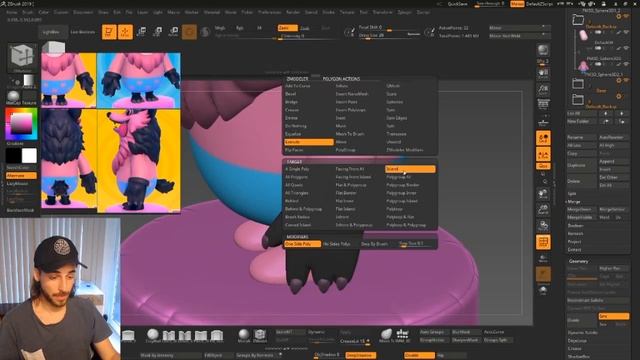
Task: Toggle the PolyF wireframe icon
Action: pos(543,242)
